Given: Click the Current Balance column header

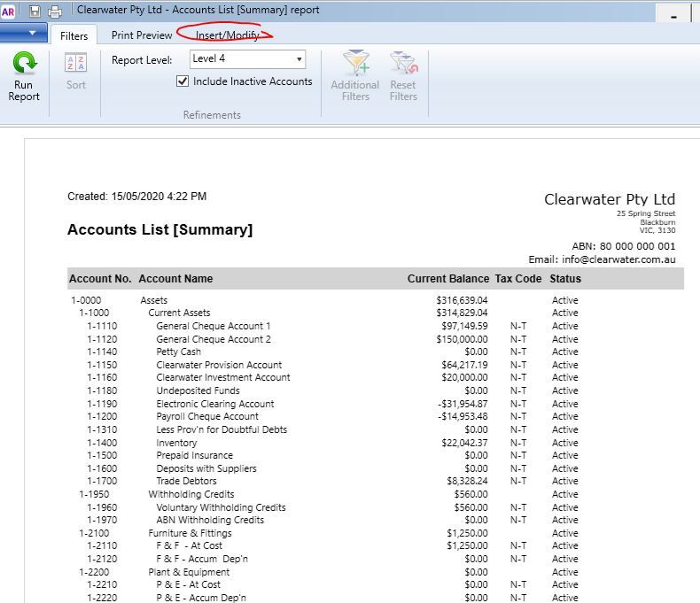Looking at the screenshot, I should (x=447, y=279).
